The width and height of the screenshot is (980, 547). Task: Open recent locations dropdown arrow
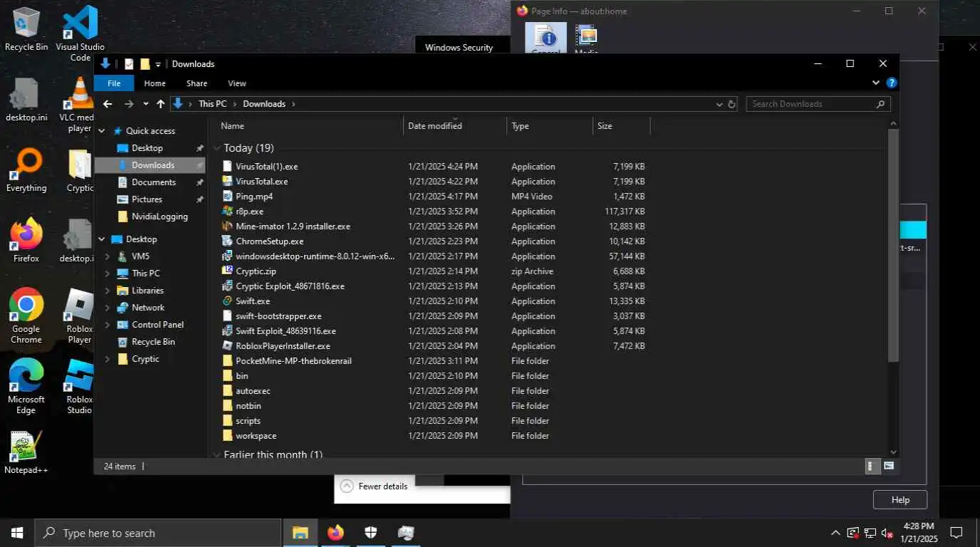[x=145, y=104]
